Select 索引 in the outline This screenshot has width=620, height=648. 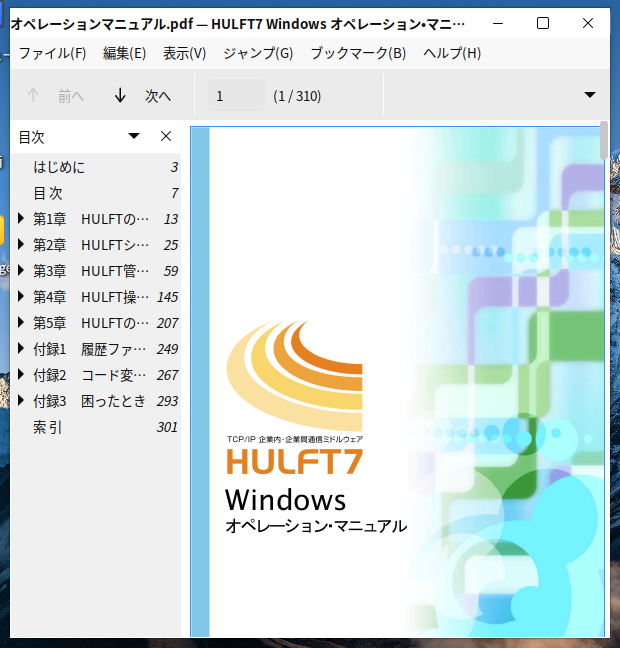coord(48,427)
